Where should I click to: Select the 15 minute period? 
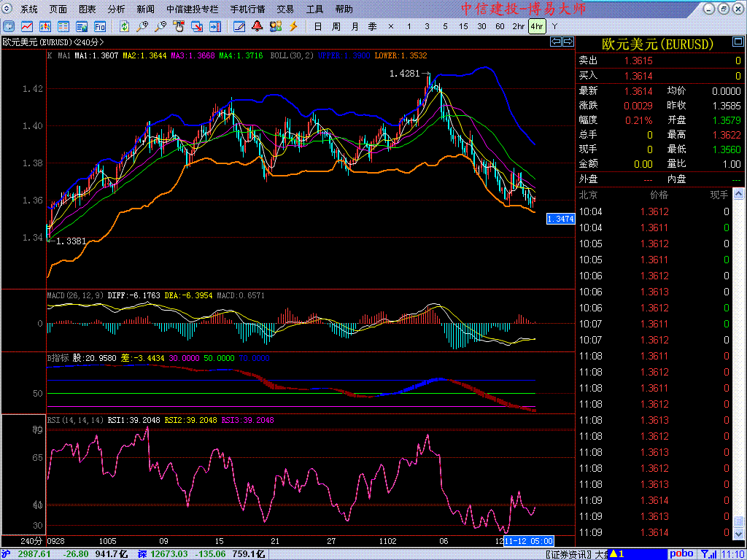pyautogui.click(x=463, y=26)
